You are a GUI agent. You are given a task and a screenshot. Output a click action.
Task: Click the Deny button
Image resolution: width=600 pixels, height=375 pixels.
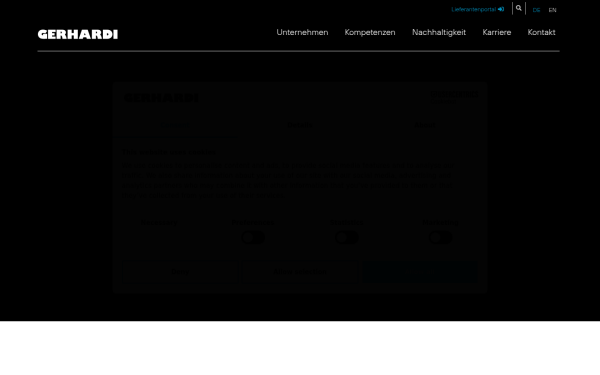tap(180, 272)
